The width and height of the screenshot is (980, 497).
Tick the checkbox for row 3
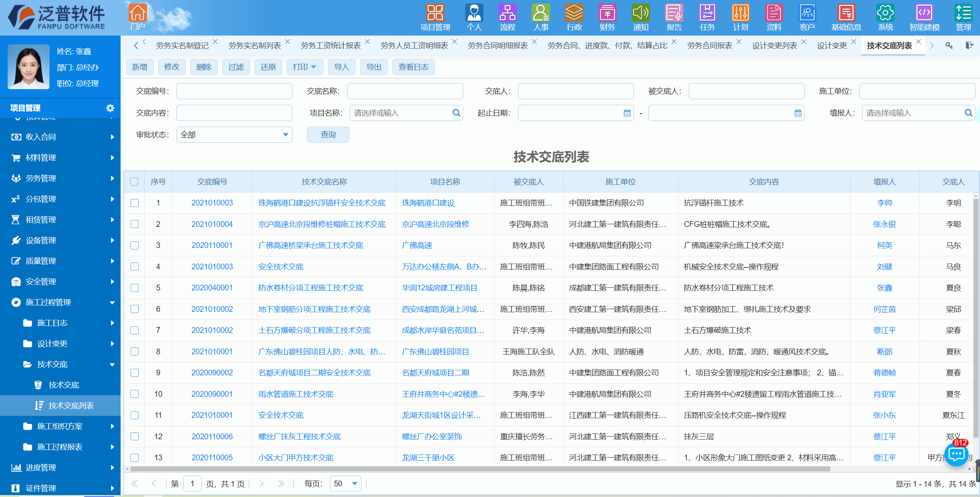pos(134,245)
